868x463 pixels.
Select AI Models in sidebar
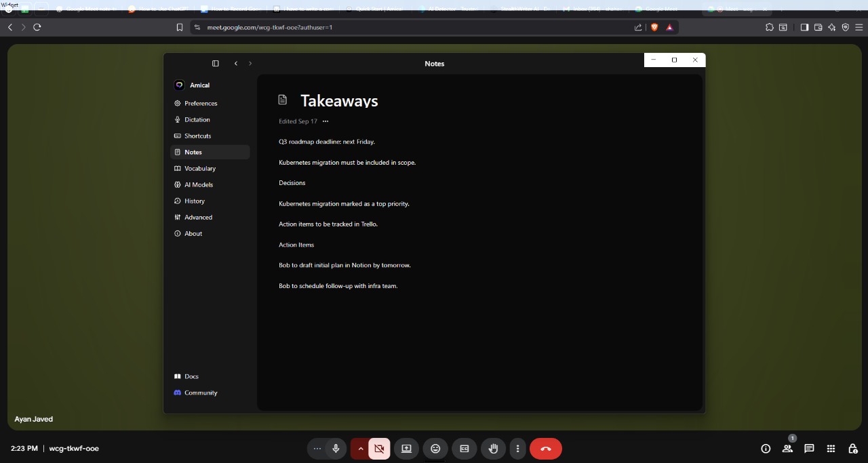click(x=198, y=185)
